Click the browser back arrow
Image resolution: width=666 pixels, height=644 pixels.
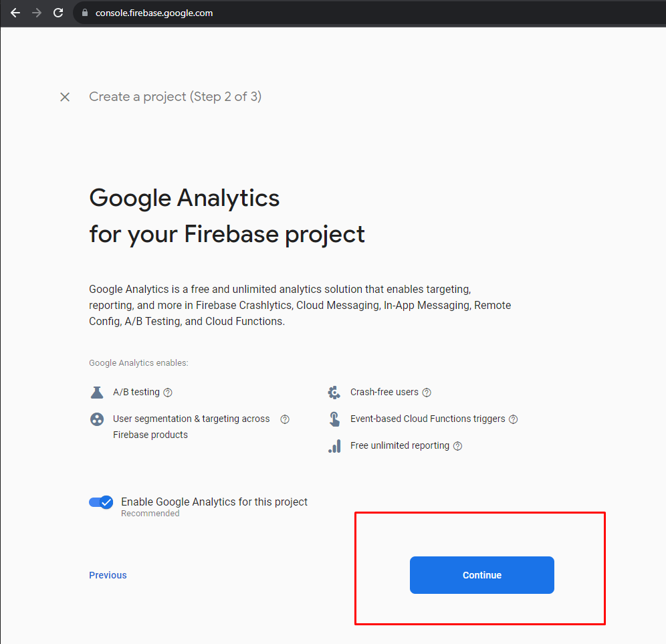[15, 13]
